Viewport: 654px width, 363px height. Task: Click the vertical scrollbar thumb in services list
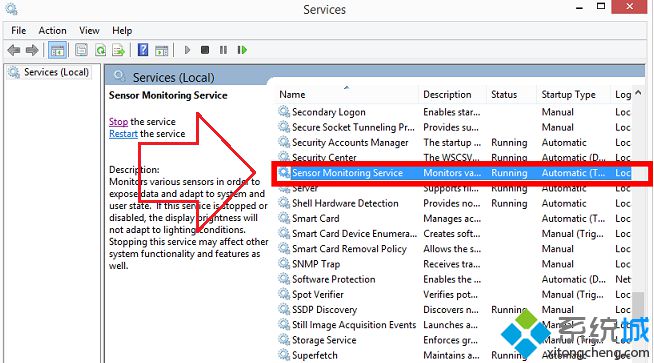(639, 307)
